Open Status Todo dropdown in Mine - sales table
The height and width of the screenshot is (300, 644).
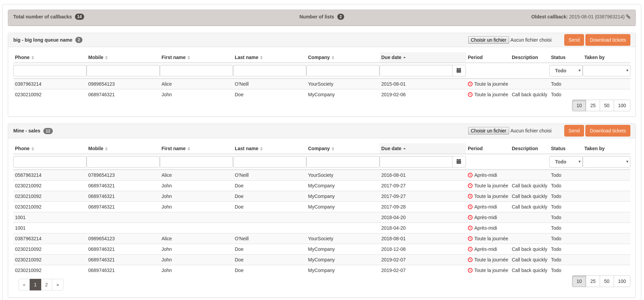[566, 162]
